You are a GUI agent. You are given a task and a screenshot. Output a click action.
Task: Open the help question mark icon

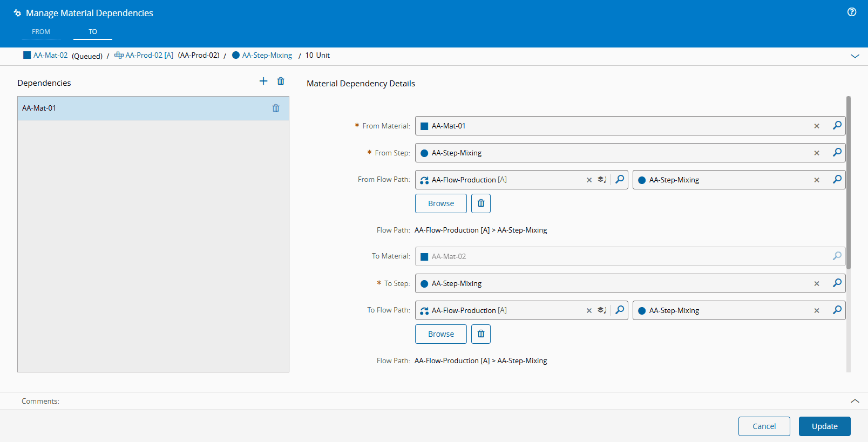[x=852, y=12]
